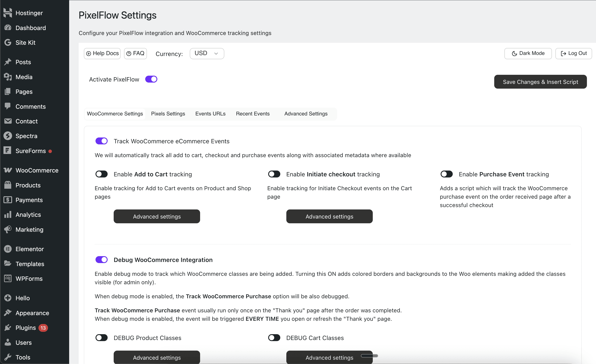Click the WPForms icon
Viewport: 596px width, 364px height.
(x=8, y=278)
